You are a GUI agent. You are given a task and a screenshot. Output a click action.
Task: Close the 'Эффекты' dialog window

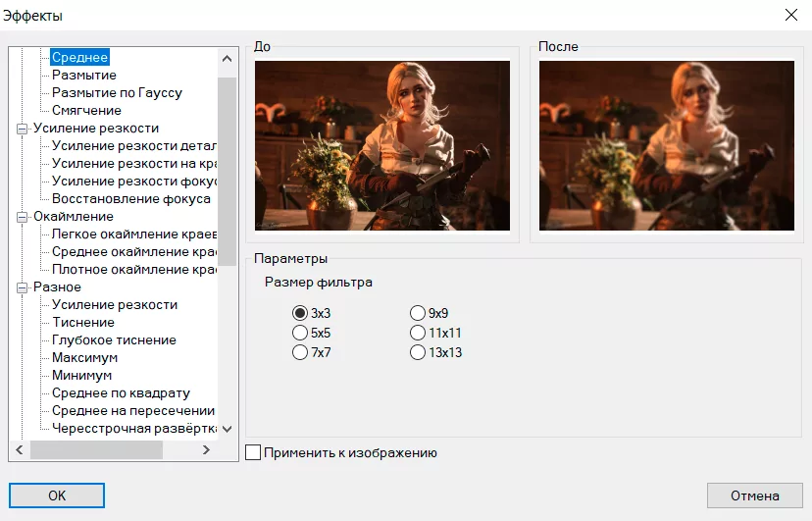pos(791,15)
